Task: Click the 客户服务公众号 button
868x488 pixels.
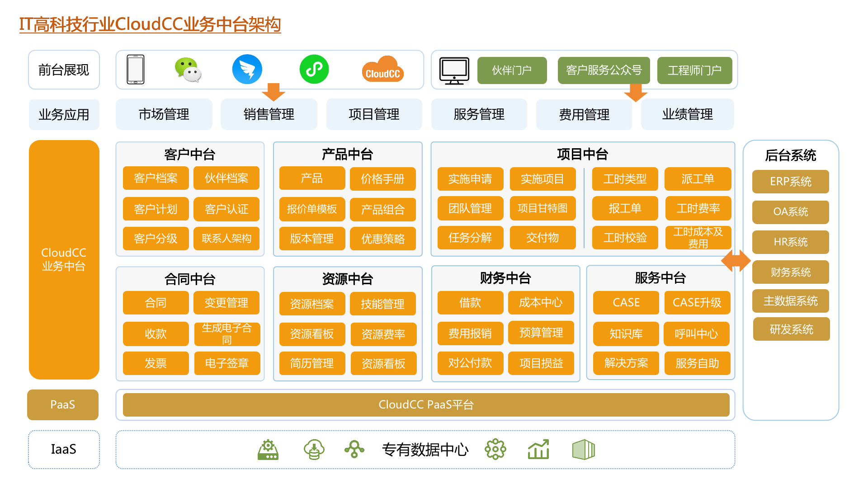Action: pos(604,70)
